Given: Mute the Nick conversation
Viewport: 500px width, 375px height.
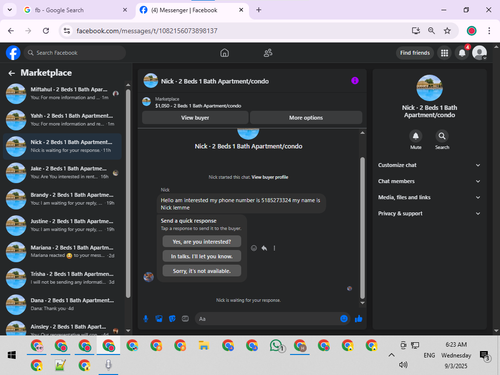Looking at the screenshot, I should pos(416,136).
